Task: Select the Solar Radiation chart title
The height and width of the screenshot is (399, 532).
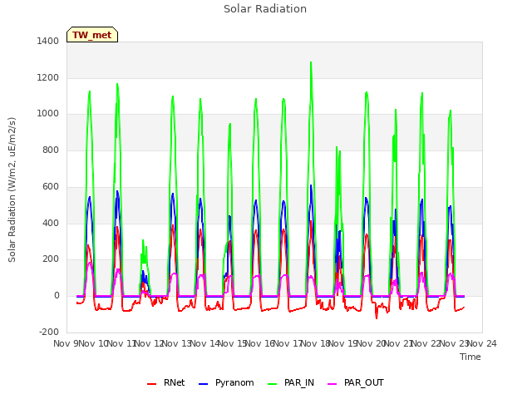Action: click(x=265, y=9)
